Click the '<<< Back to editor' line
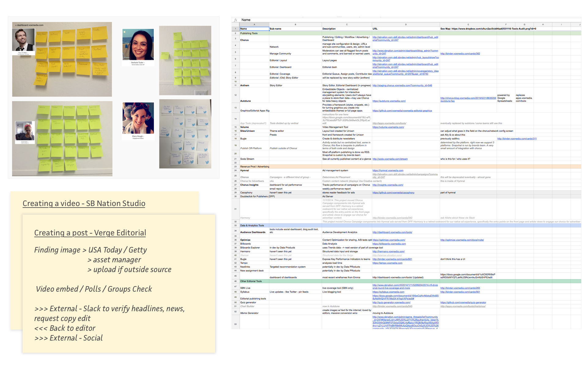Viewport: 588px width, 365px height. click(65, 328)
